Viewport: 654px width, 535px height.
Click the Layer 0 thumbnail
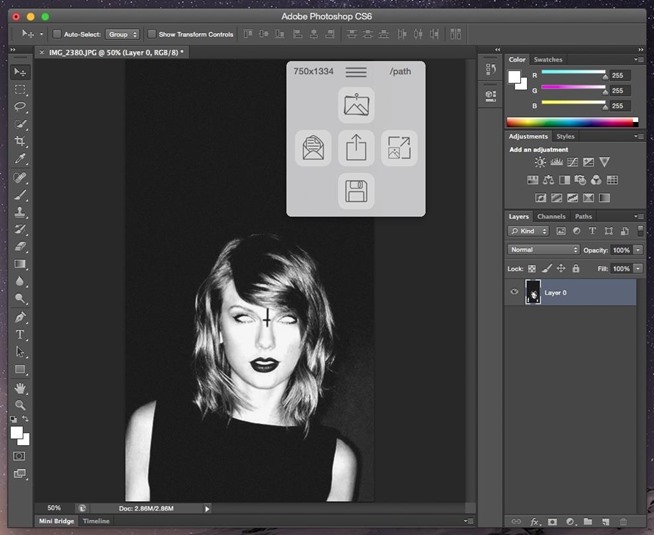533,292
